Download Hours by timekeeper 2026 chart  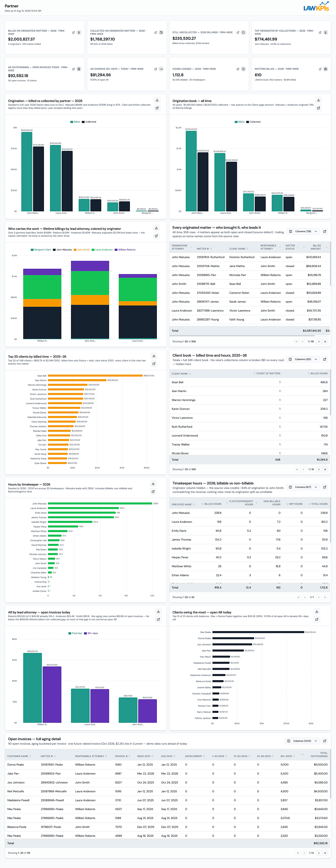point(153,484)
